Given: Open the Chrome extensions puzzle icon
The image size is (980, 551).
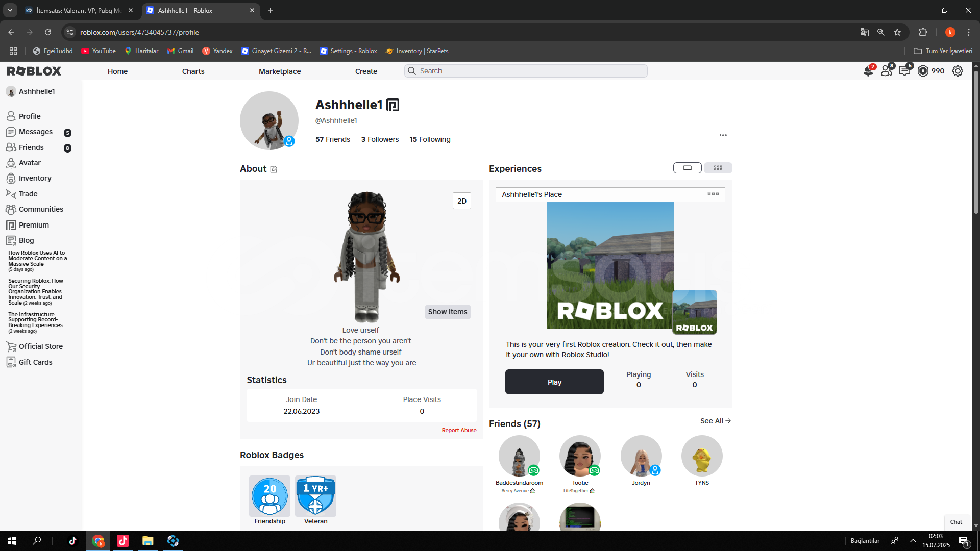Looking at the screenshot, I should coord(923,32).
